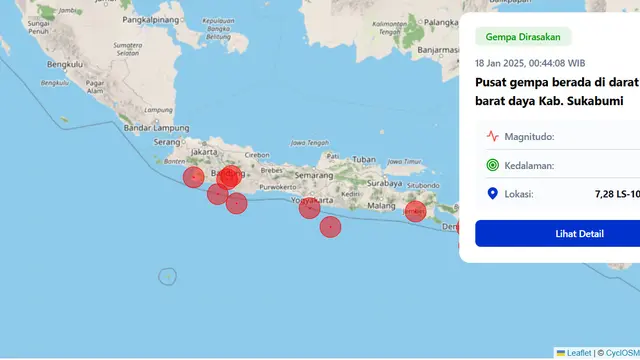Click the Jawa Tengah province label
The image size is (640, 360).
point(309,143)
